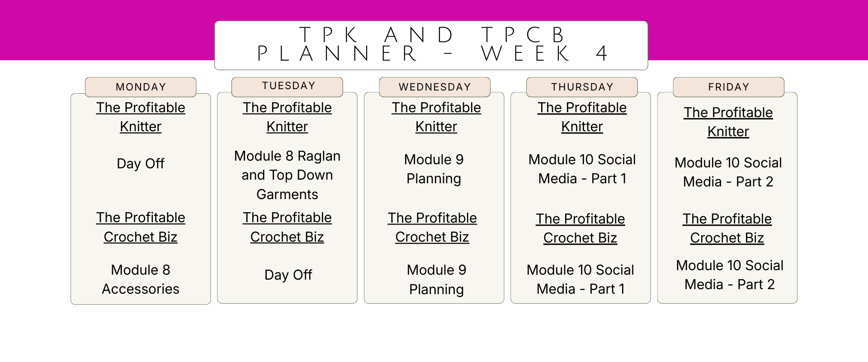Click the TUESDAY day header label
868x362 pixels.
(287, 86)
